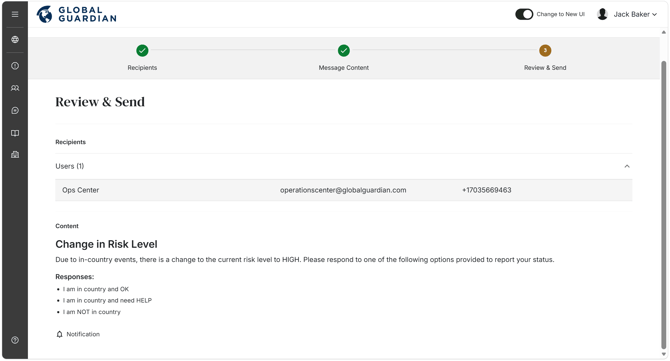Click the Responses: label
670x361 pixels.
point(75,277)
